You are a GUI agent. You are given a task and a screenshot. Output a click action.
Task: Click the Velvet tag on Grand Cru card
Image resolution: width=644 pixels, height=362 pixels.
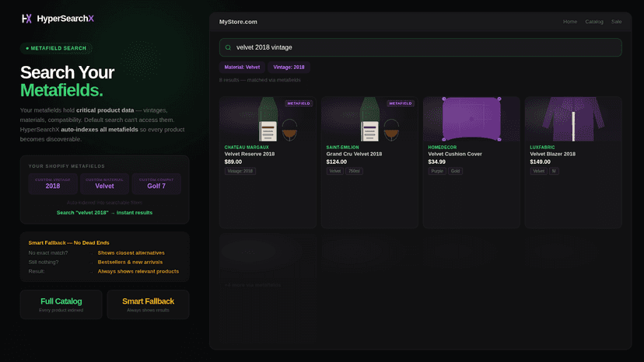334,171
